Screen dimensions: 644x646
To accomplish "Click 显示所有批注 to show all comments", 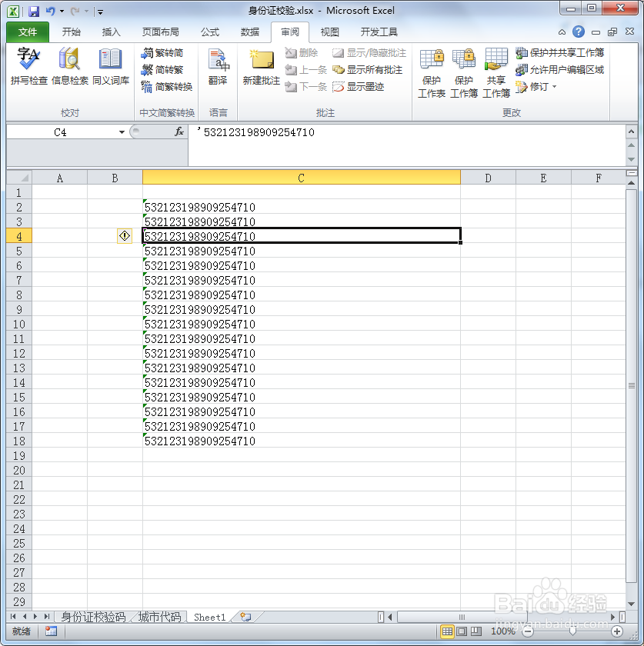I will click(367, 70).
